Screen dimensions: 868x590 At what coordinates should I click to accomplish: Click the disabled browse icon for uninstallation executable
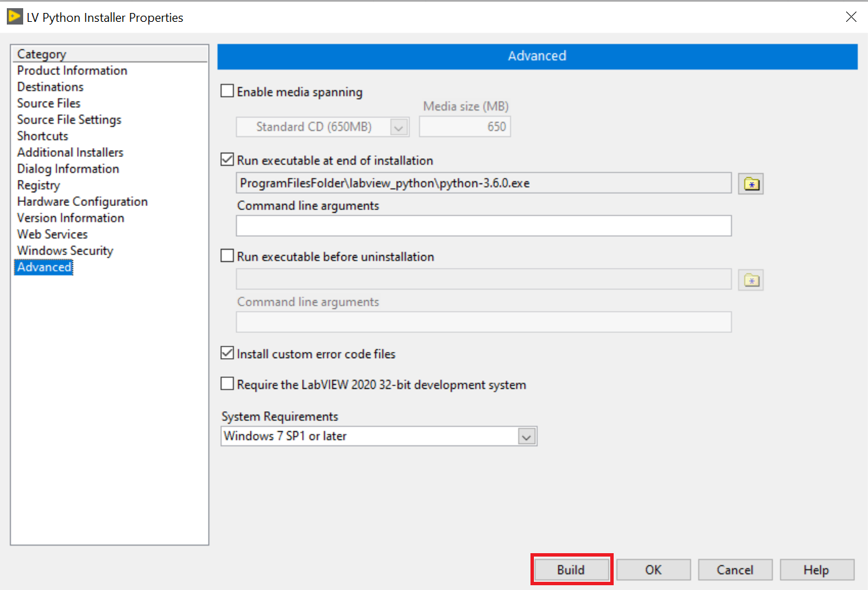[x=751, y=280]
